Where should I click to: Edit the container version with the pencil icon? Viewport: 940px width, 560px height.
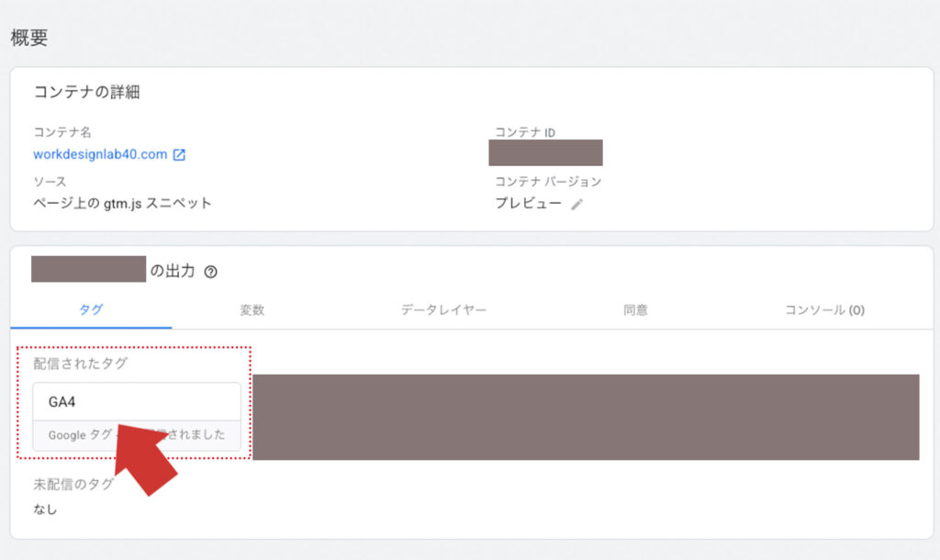[576, 203]
